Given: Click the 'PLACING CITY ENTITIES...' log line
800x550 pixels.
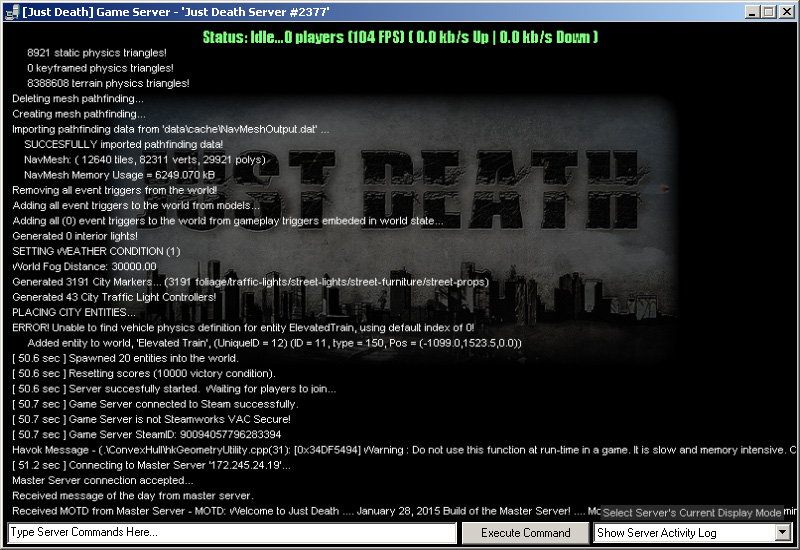Looking at the screenshot, I should point(74,313).
